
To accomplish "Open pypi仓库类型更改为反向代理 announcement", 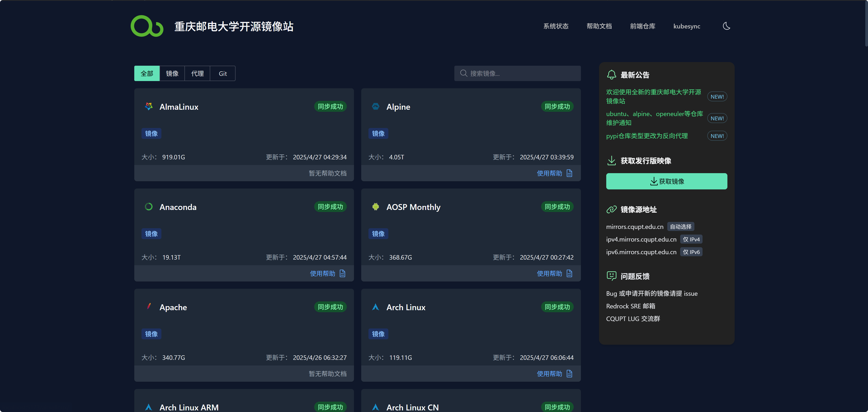I will coord(647,136).
